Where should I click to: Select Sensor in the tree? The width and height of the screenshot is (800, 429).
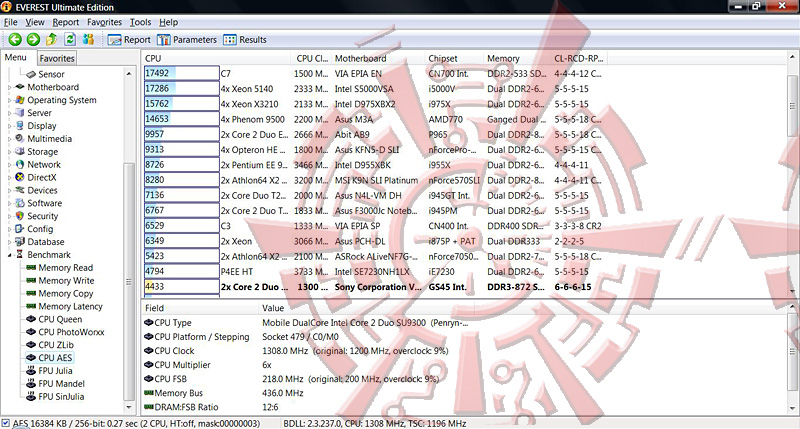click(51, 74)
